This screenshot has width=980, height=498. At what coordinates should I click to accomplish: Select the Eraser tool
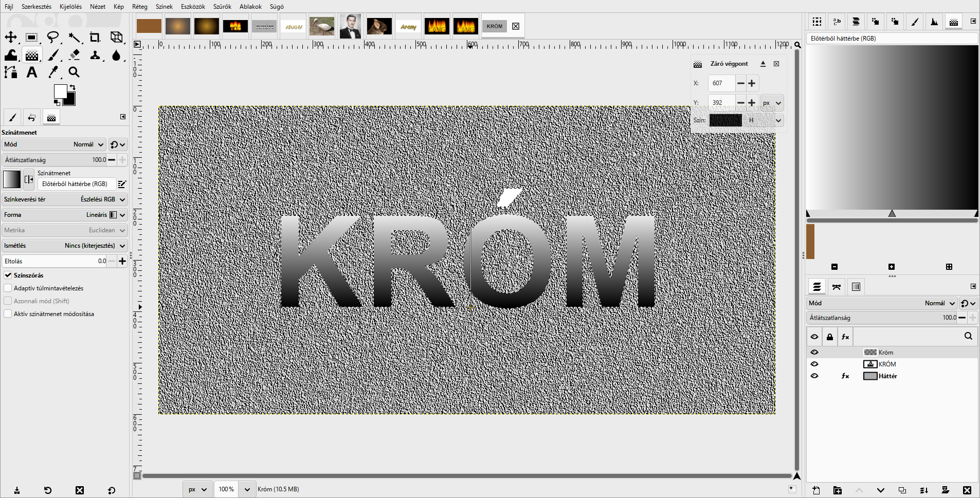click(x=74, y=55)
